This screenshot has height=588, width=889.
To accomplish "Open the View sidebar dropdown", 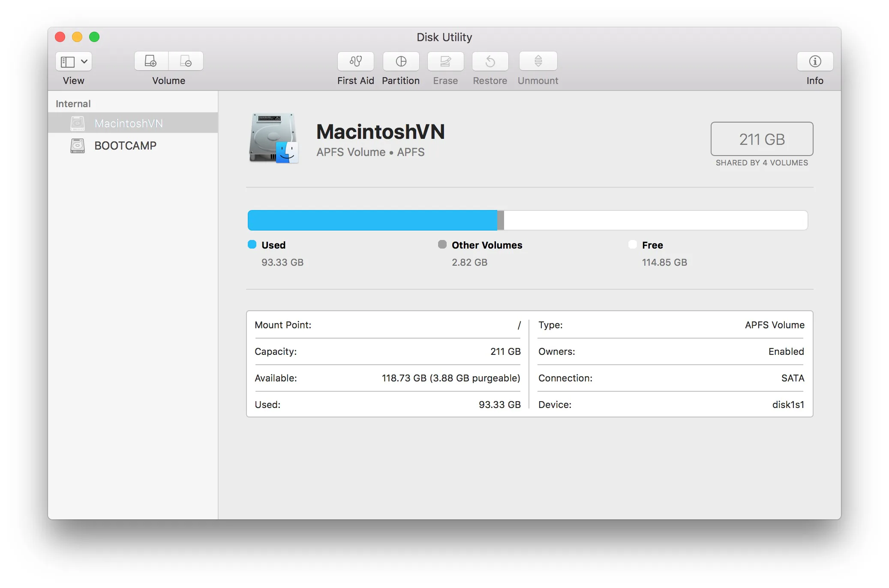I will [x=74, y=62].
